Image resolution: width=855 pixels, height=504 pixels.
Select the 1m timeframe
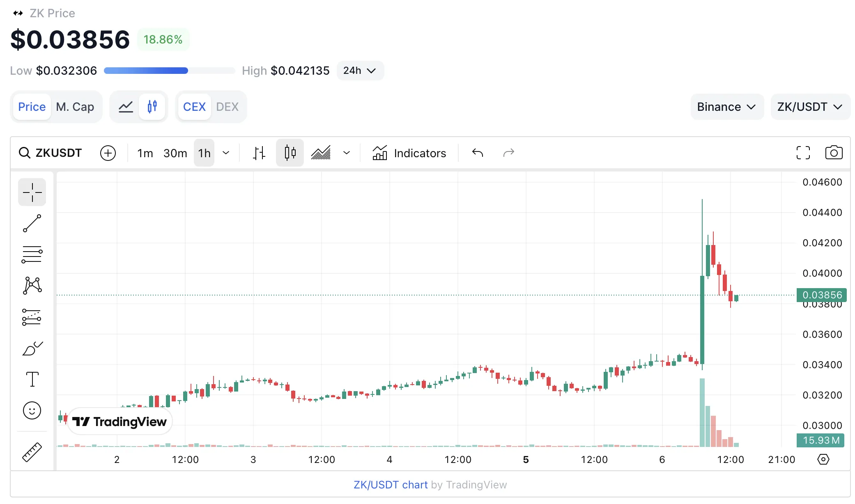point(145,153)
